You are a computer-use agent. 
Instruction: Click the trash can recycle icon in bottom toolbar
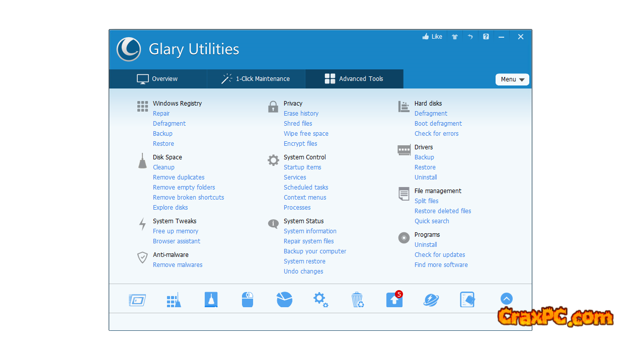point(357,300)
